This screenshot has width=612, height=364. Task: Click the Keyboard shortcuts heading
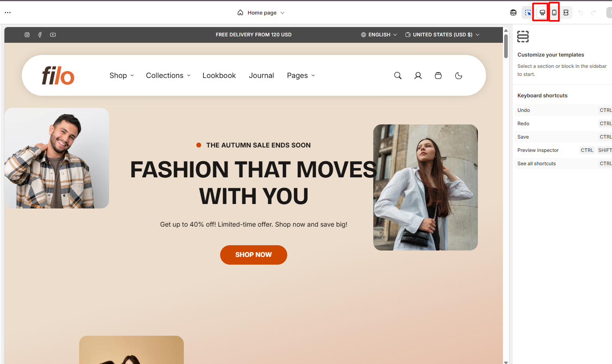[543, 96]
